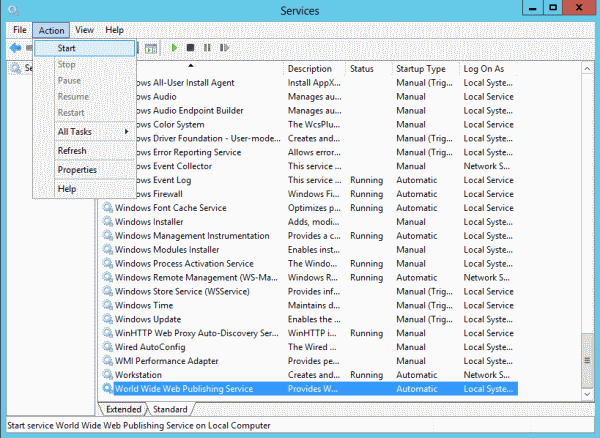The height and width of the screenshot is (438, 600).
Task: Sort by the Status column header
Action: point(368,69)
